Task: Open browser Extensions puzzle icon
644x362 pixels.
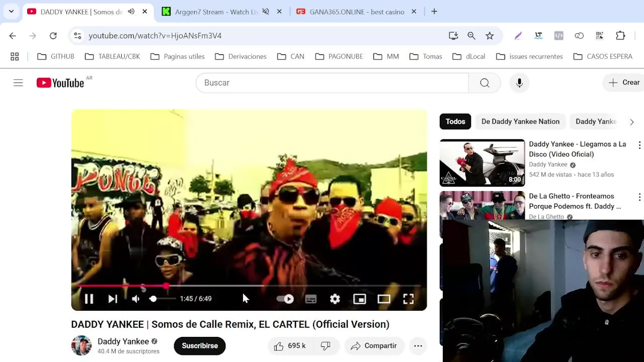Action: tap(620, 36)
